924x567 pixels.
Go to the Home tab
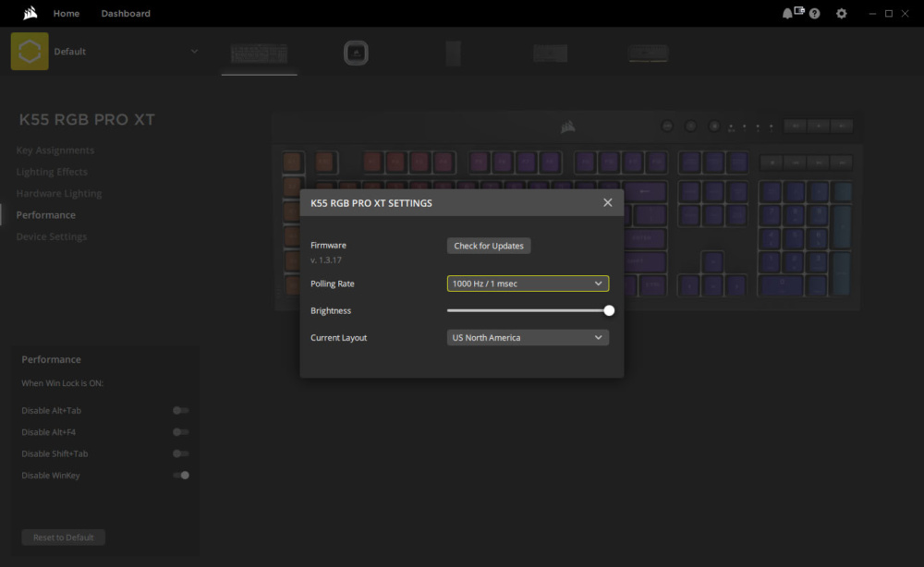click(66, 13)
